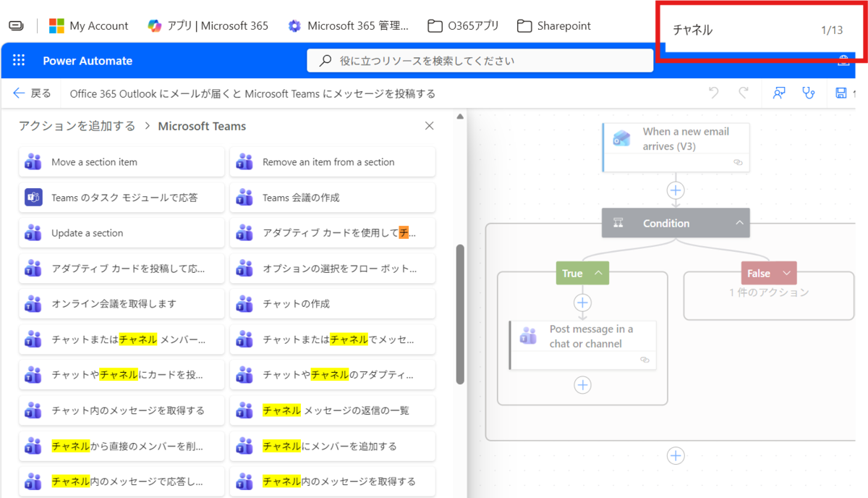Image resolution: width=868 pixels, height=498 pixels.
Task: Add action below Post message card
Action: click(582, 385)
